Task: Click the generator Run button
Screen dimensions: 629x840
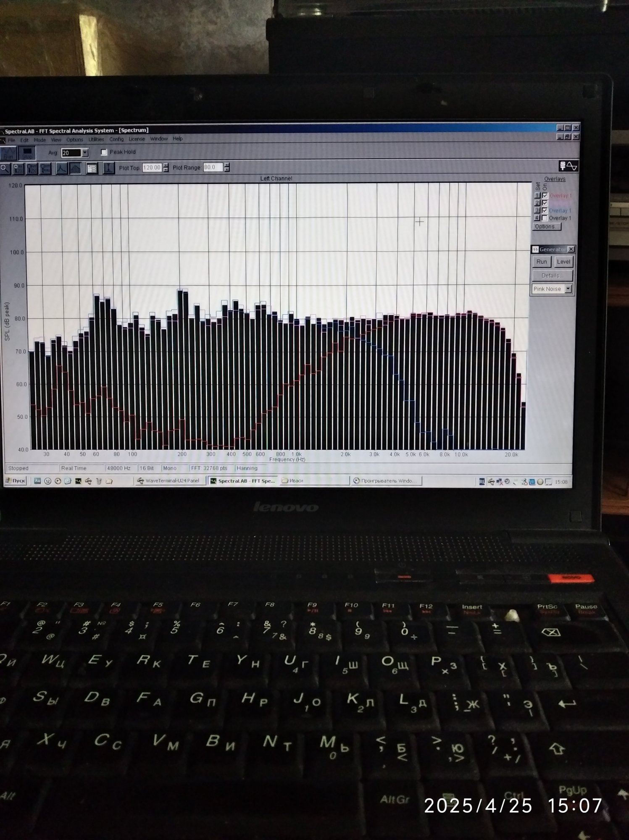Action: point(542,262)
